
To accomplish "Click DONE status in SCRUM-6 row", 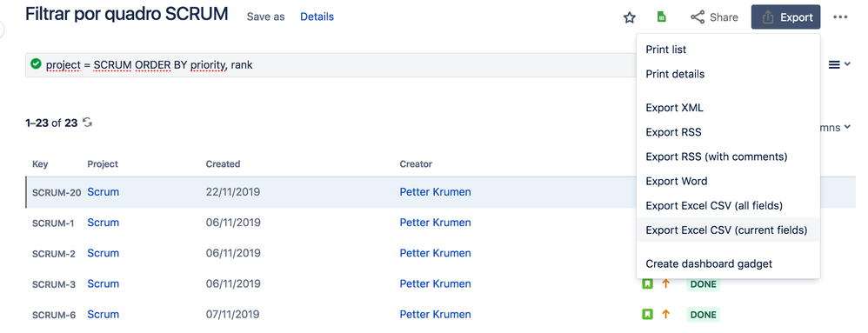I will tap(703, 315).
